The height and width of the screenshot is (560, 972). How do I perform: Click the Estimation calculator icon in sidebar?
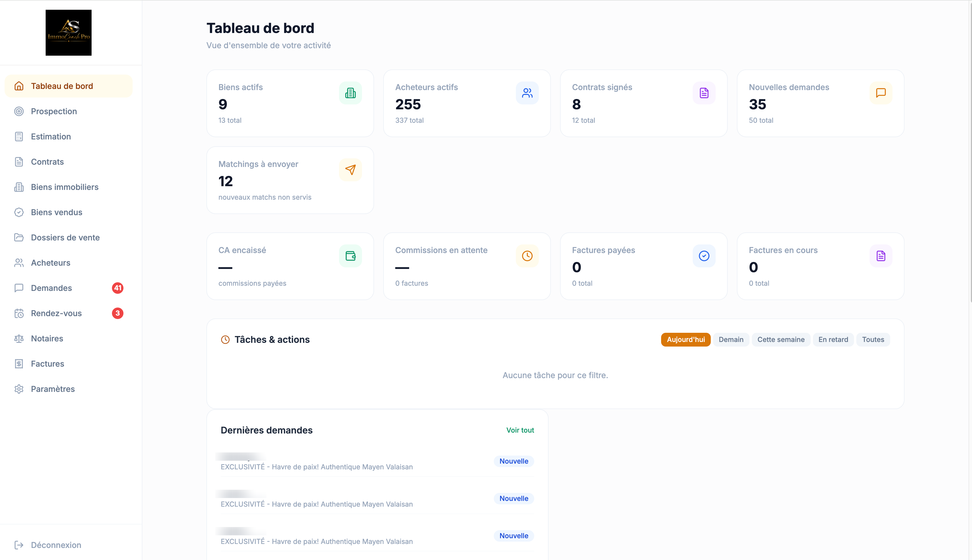pos(19,137)
